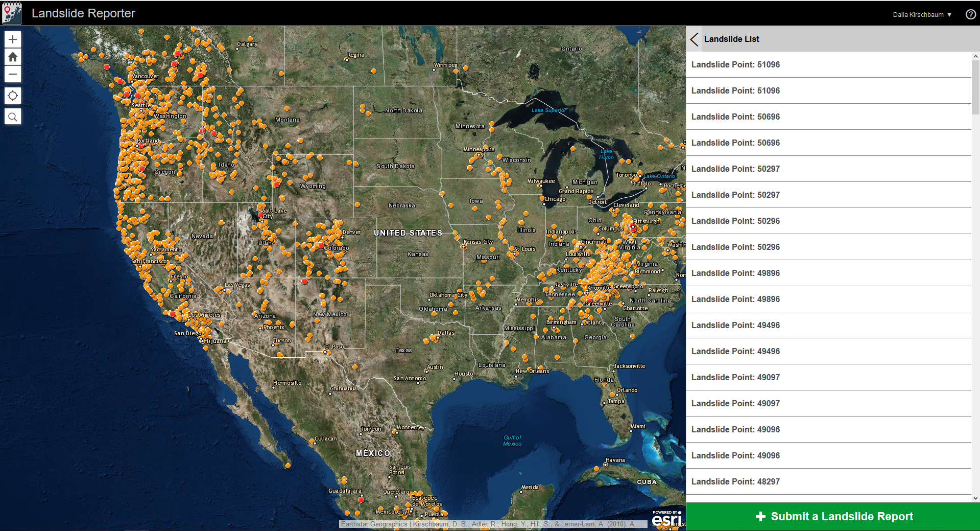Click the home default extent button
The width and height of the screenshot is (980, 531).
[13, 57]
